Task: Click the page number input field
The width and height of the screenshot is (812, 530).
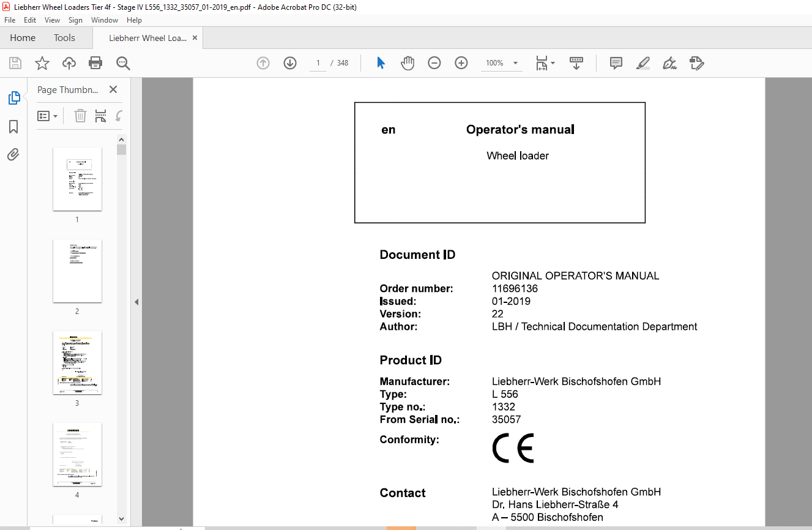Action: point(318,63)
